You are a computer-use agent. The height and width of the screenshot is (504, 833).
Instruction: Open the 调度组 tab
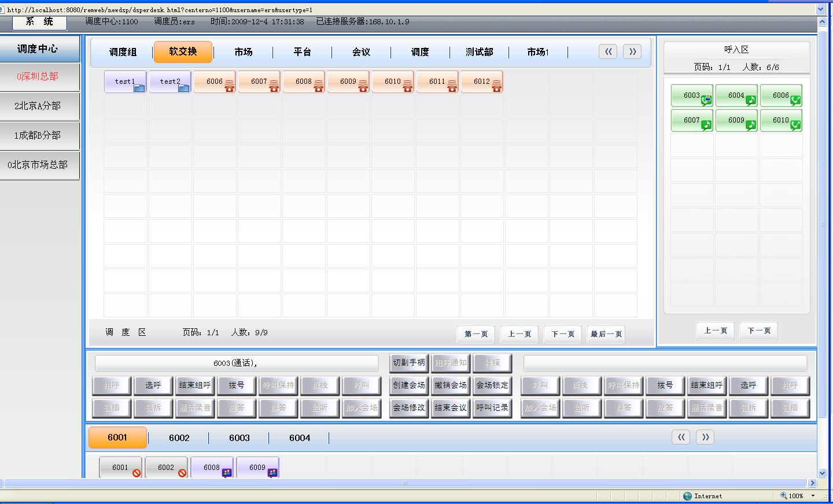pos(123,52)
